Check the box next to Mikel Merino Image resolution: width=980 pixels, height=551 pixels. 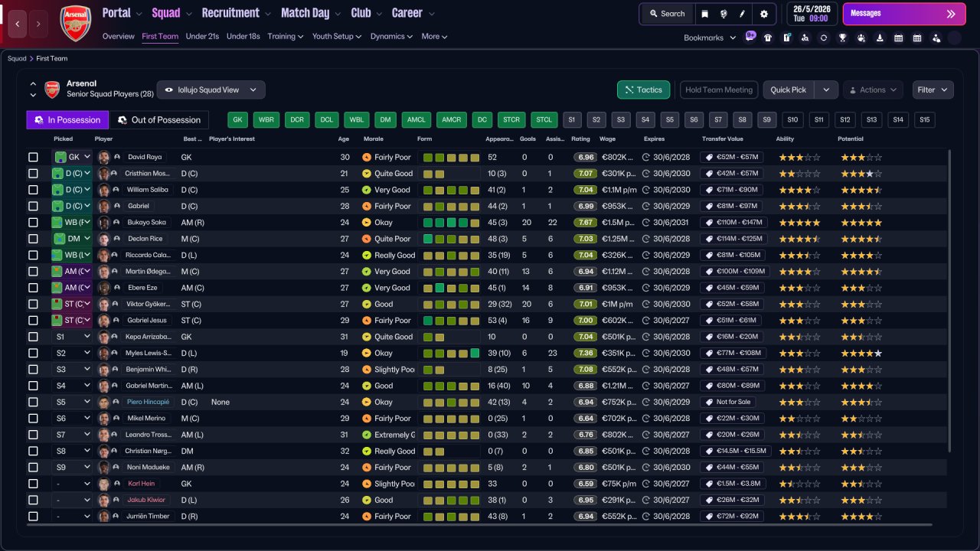click(33, 419)
